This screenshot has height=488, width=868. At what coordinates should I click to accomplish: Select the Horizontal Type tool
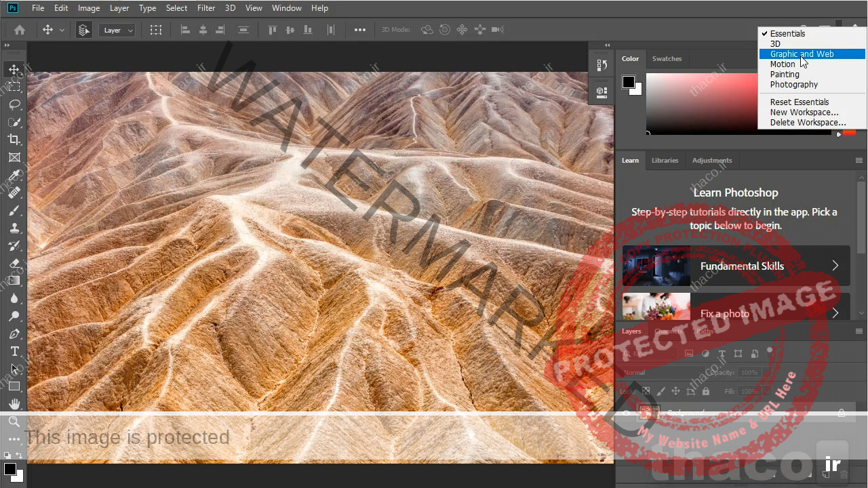[x=14, y=351]
